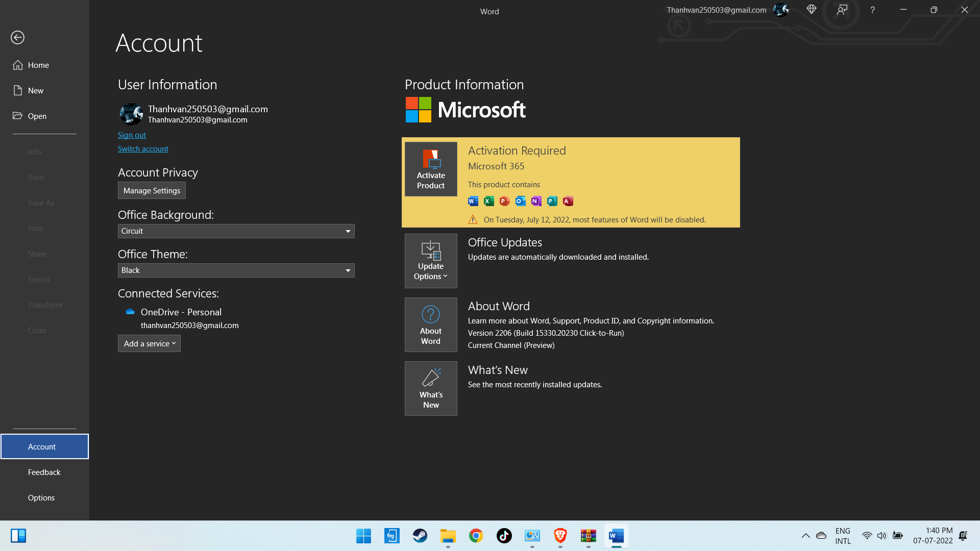
Task: Click the PowerPoint icon in product contents
Action: (x=505, y=201)
